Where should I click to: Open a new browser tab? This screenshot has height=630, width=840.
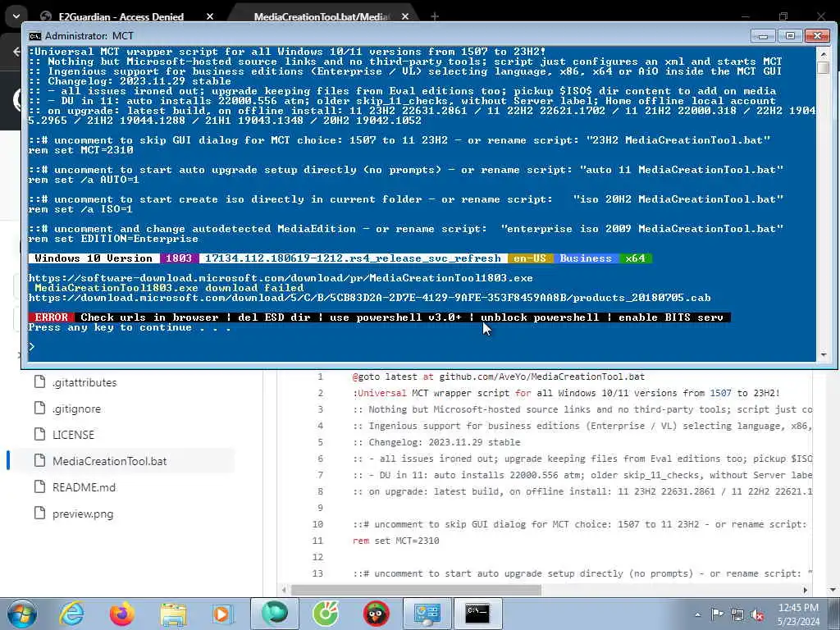[x=435, y=16]
